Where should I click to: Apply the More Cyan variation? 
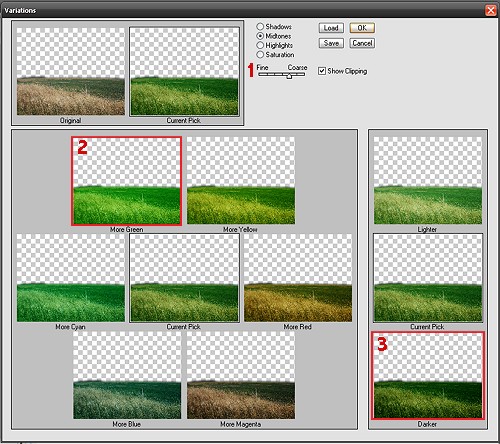point(71,278)
